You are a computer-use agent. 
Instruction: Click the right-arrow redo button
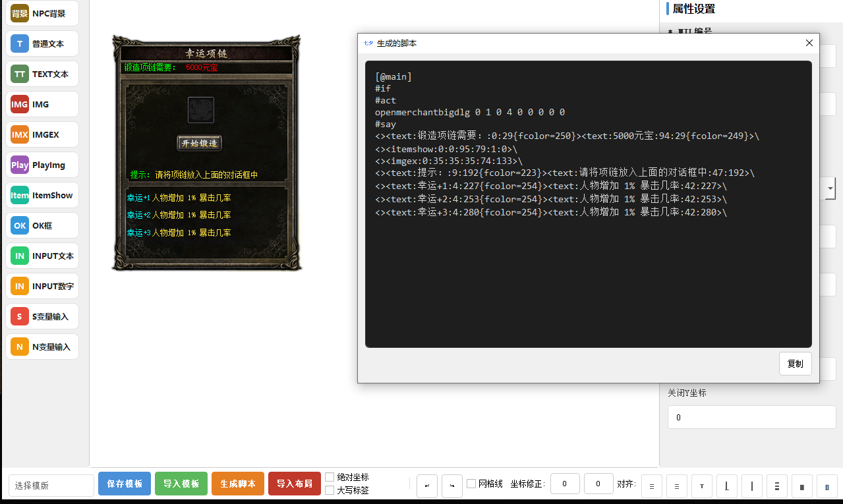(x=451, y=486)
